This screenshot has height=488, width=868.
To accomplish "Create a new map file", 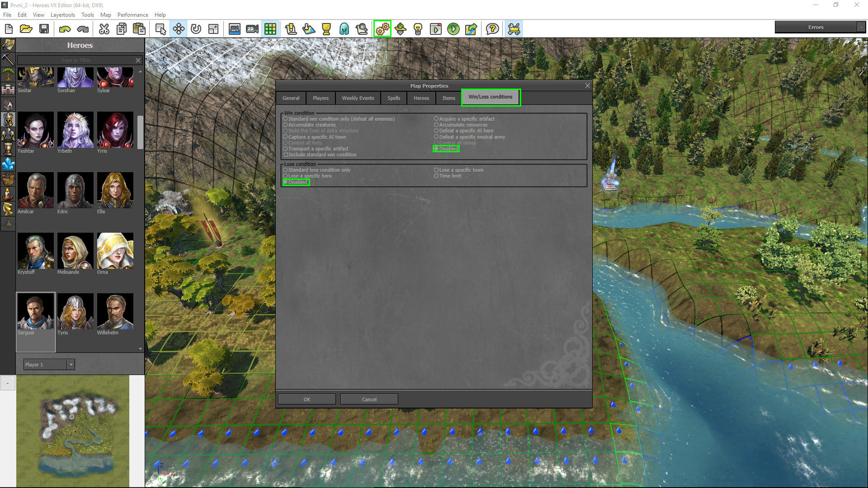I will (9, 29).
